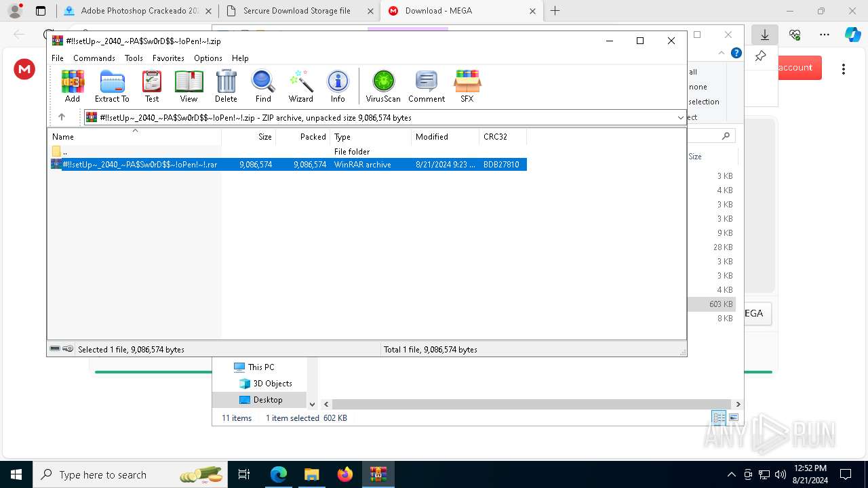Click the Copilot icon in Edge
868x488 pixels.
click(852, 35)
